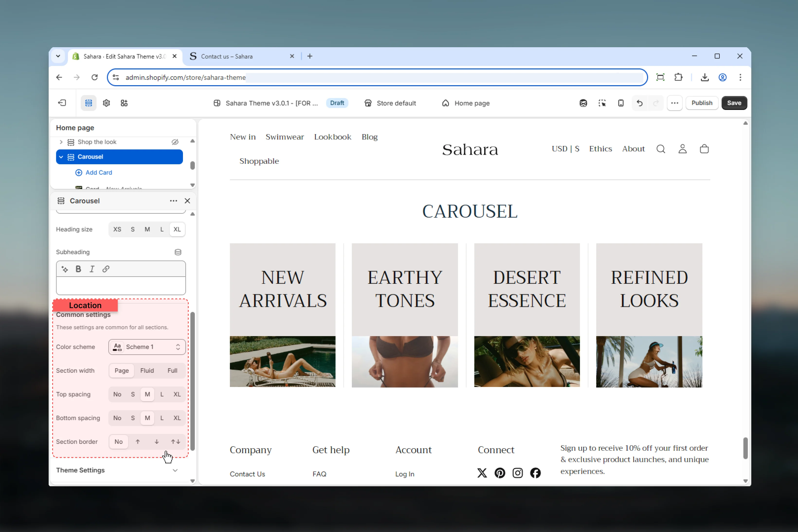Open the Swimwear menu item
Screen dimensions: 798x532
click(285, 137)
